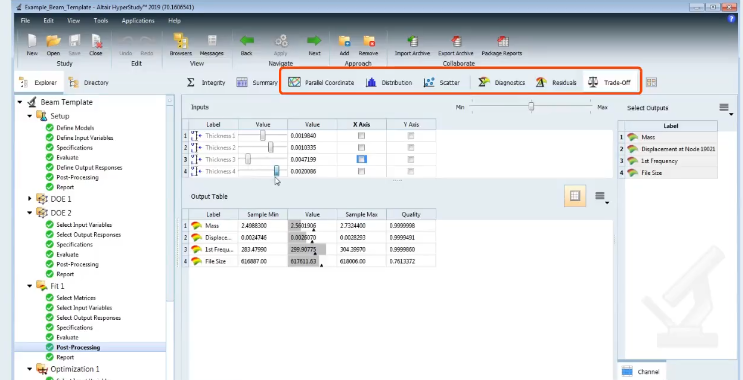Open the View menu
743x380 pixels.
click(x=73, y=21)
